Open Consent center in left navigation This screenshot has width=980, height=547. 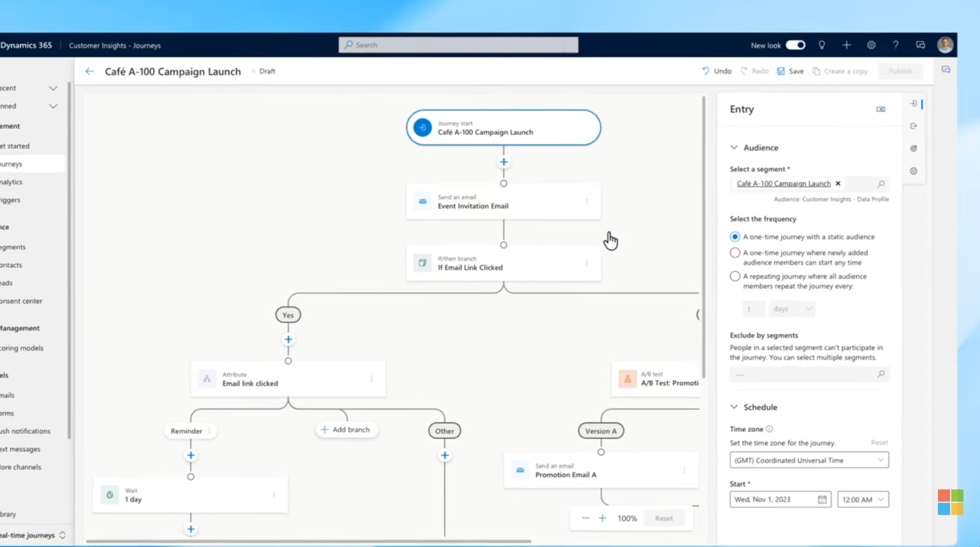pyautogui.click(x=21, y=301)
